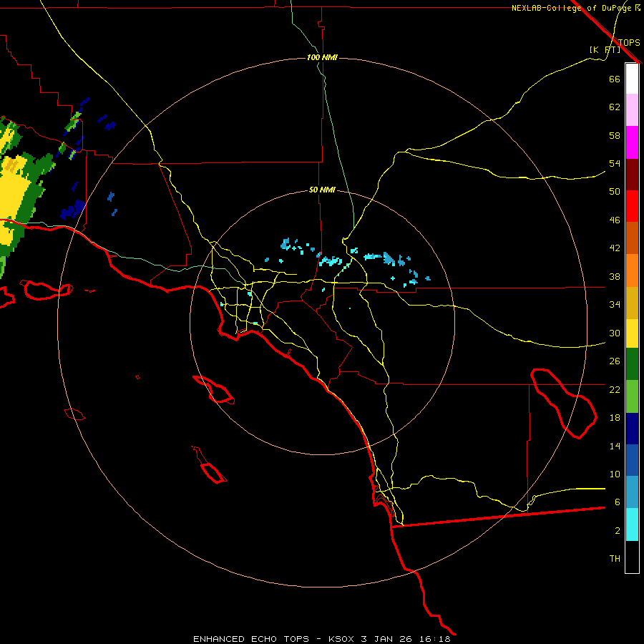Click the white 66 kft legend swatch
Screen dimensions: 644x644
coord(632,79)
